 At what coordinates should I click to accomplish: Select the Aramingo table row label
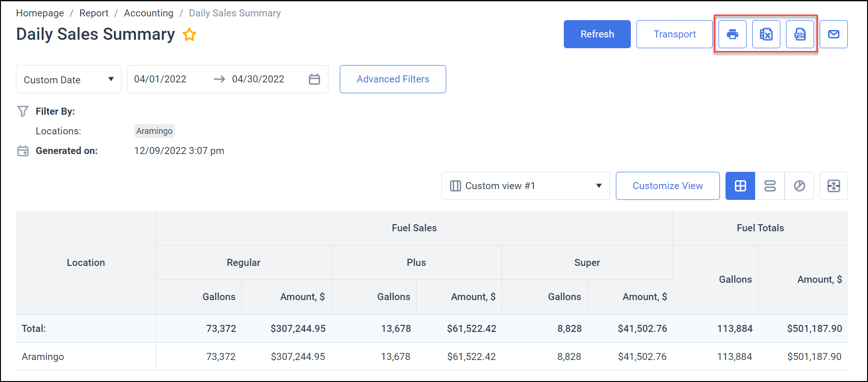(x=43, y=357)
